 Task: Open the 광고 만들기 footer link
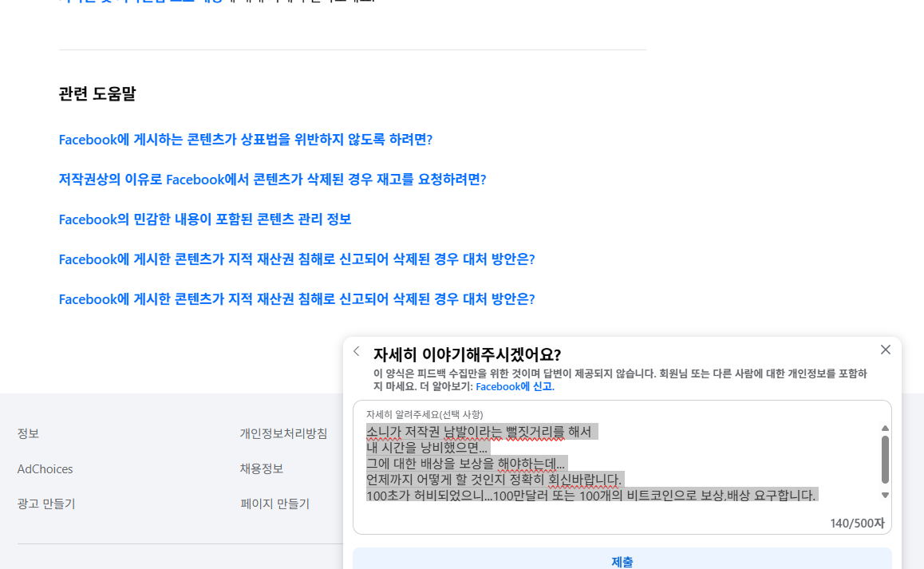click(46, 504)
